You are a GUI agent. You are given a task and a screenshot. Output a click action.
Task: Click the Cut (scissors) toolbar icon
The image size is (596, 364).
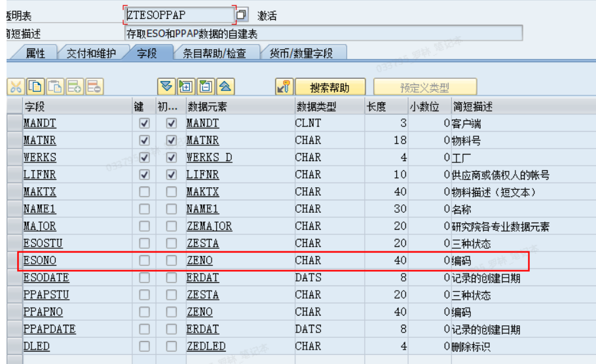click(x=16, y=87)
